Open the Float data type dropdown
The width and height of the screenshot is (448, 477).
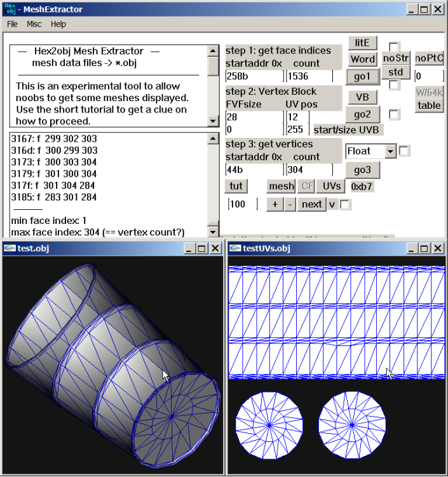390,151
